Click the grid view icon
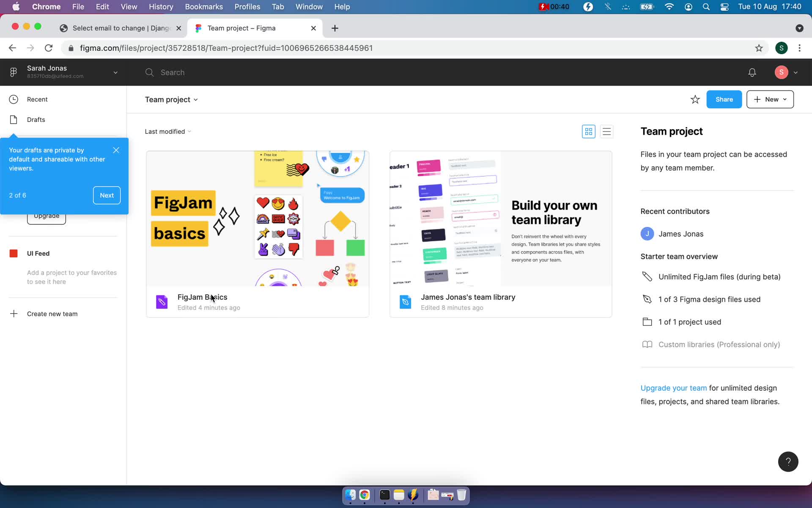 (x=588, y=131)
